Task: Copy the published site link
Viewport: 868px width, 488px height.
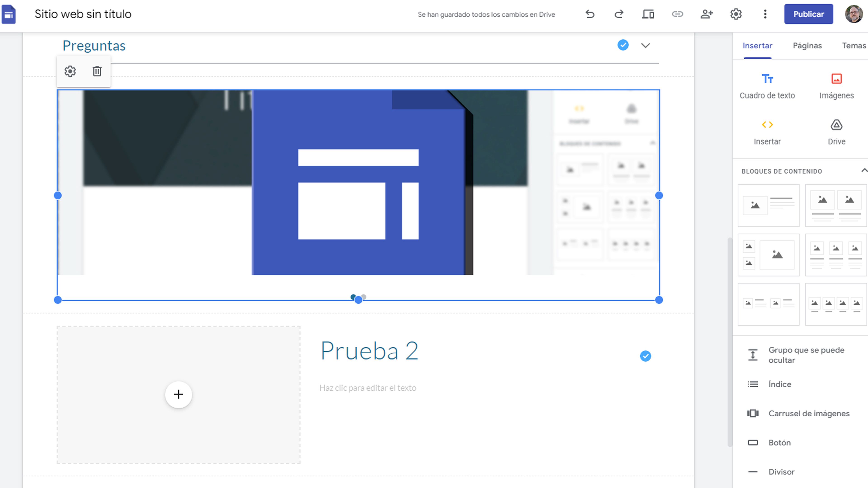Action: click(677, 14)
